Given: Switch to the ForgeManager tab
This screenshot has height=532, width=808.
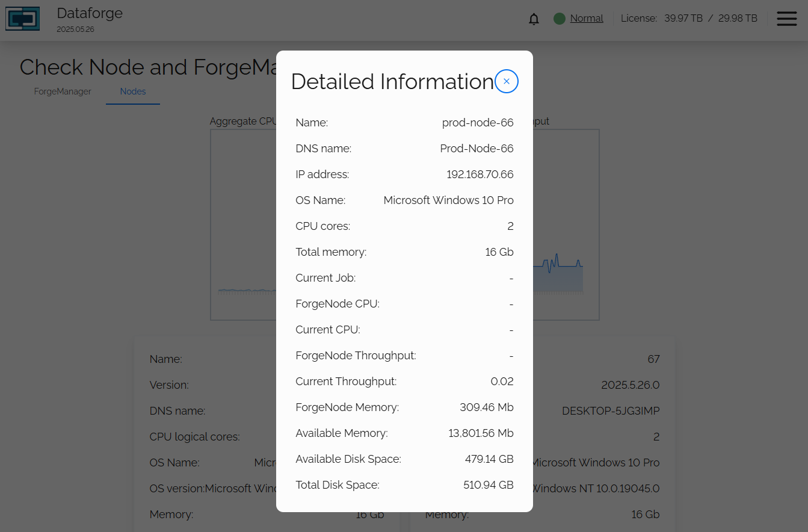Looking at the screenshot, I should [63, 91].
